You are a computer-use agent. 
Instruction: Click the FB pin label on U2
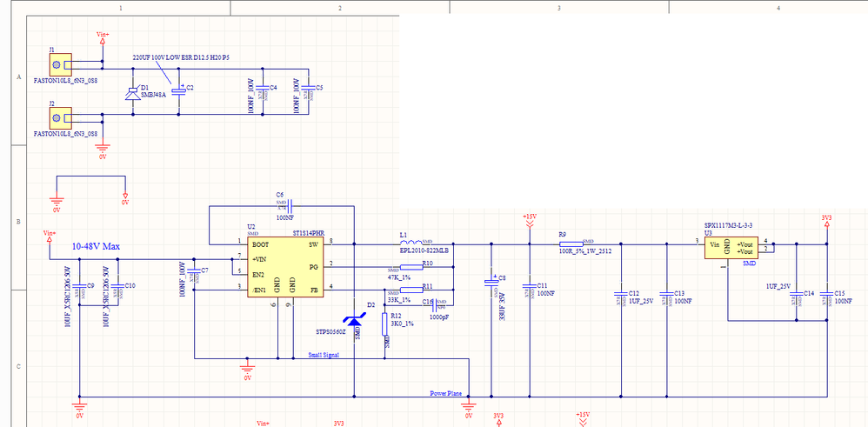(x=314, y=290)
